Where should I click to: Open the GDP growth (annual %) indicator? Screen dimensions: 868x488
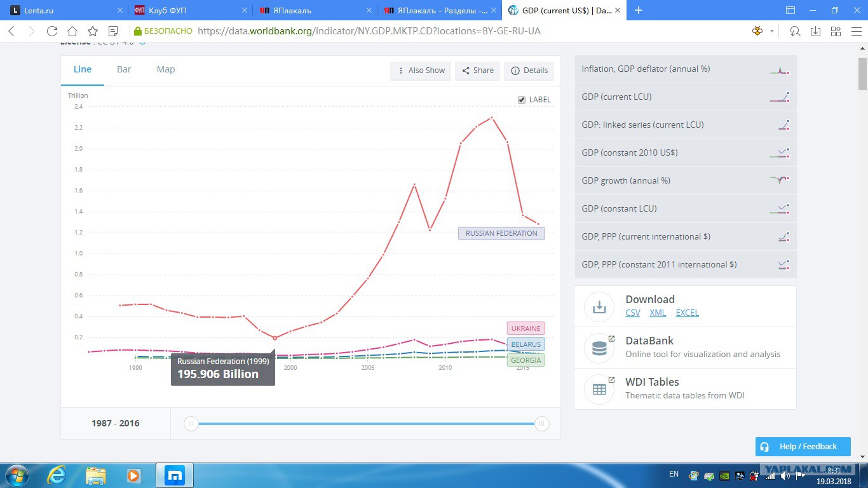point(686,181)
